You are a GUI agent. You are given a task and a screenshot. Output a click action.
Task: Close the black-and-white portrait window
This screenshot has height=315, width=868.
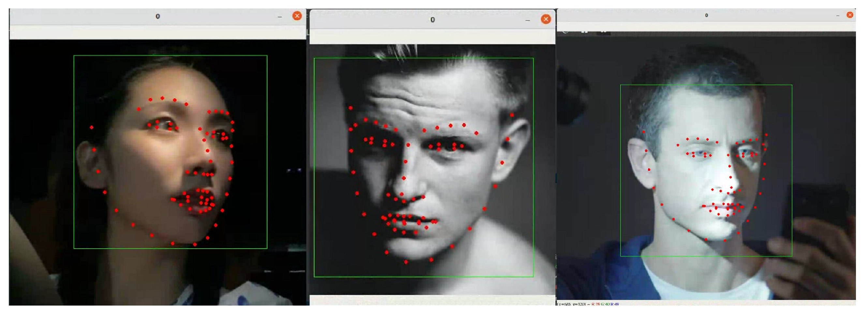tap(546, 19)
